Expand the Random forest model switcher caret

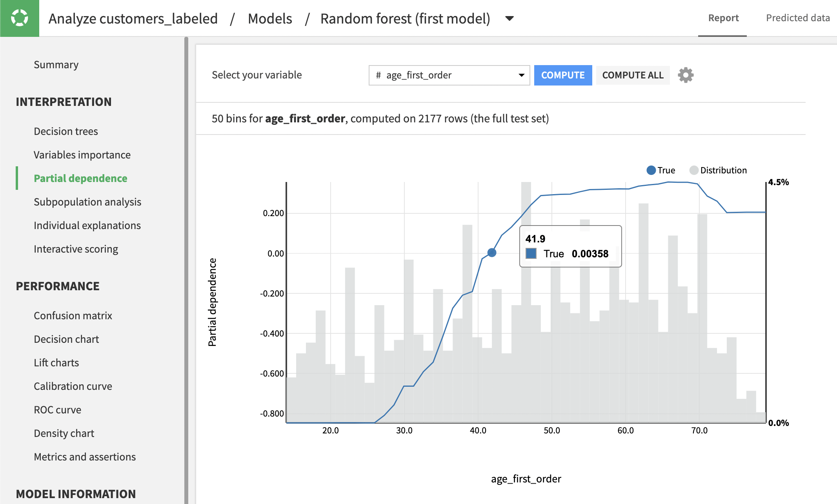pyautogui.click(x=509, y=18)
